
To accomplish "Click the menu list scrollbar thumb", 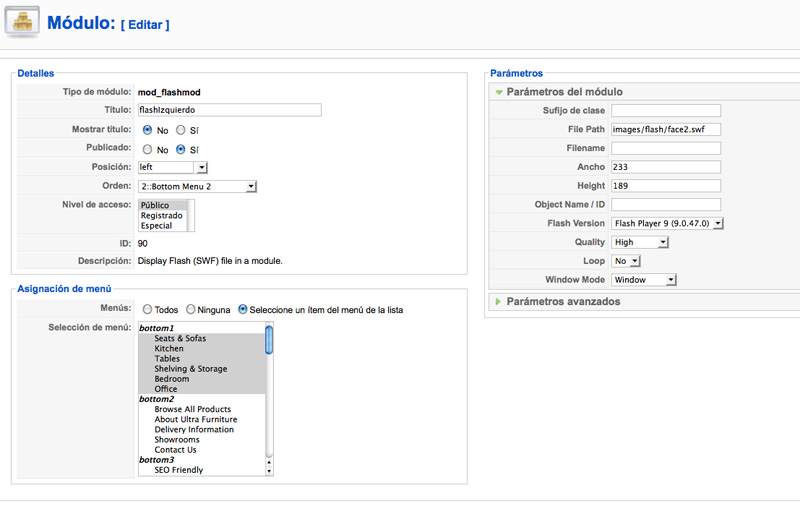I will click(x=269, y=340).
